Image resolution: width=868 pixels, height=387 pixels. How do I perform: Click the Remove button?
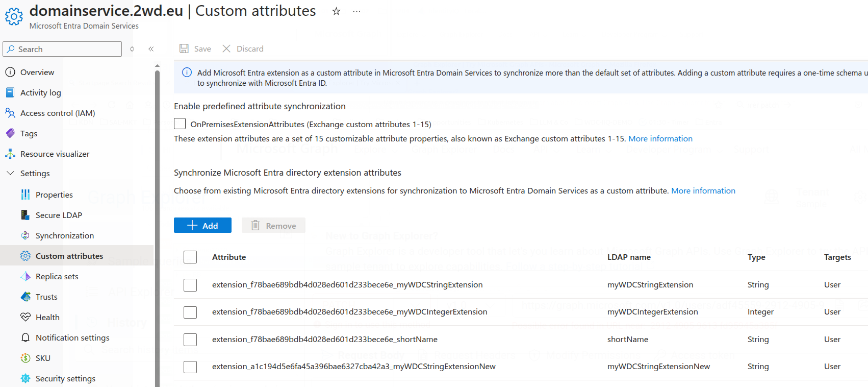273,225
